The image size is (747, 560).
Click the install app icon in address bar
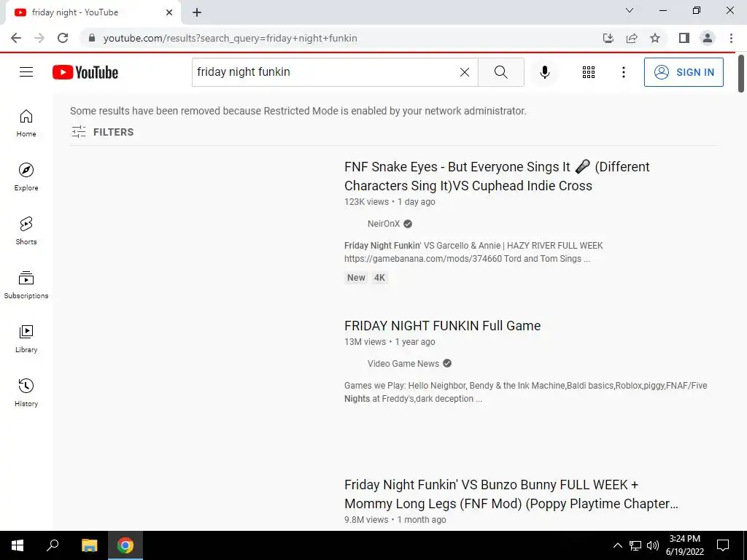pyautogui.click(x=608, y=38)
